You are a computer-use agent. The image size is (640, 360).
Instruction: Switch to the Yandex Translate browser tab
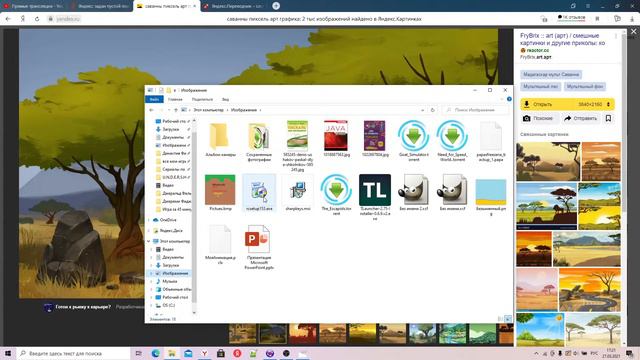coord(235,6)
